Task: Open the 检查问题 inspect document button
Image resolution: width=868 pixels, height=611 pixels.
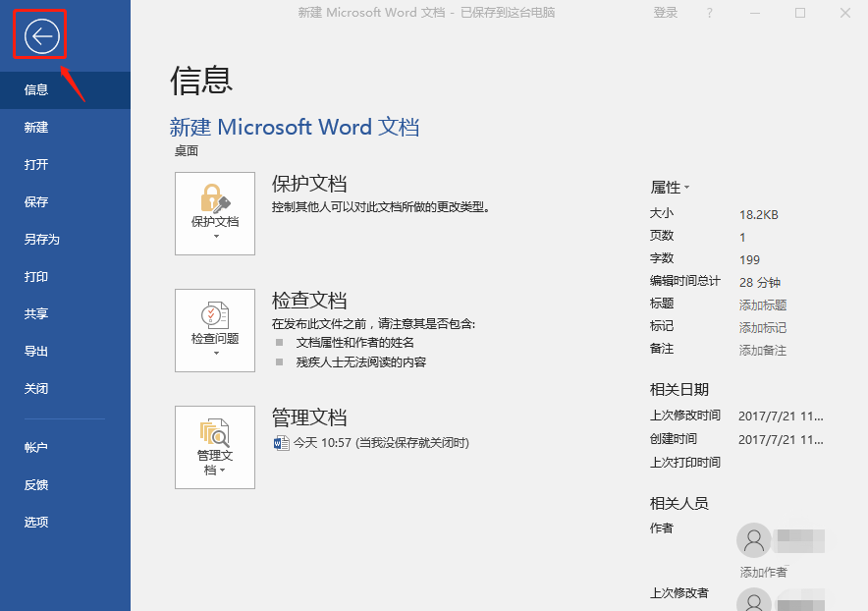Action: click(215, 330)
